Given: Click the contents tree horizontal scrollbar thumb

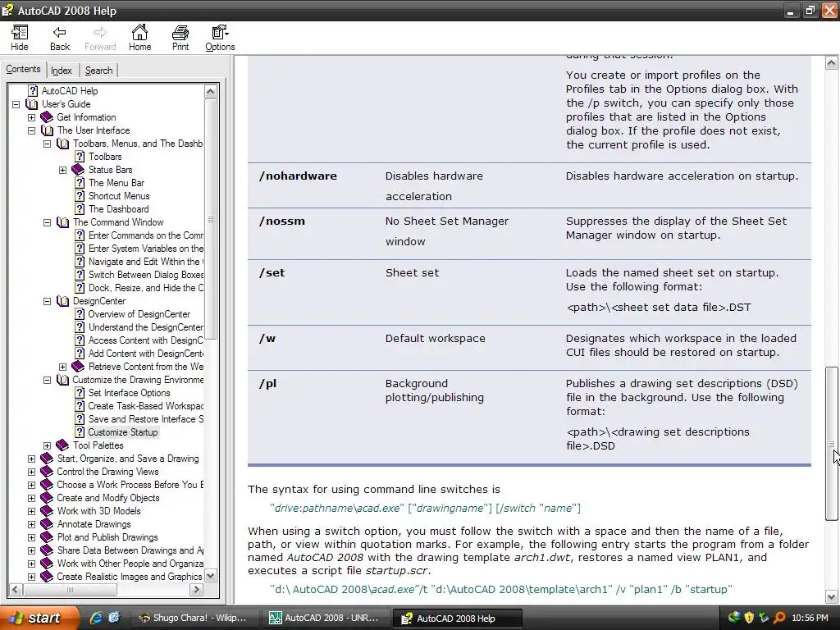Looking at the screenshot, I should tap(70, 590).
